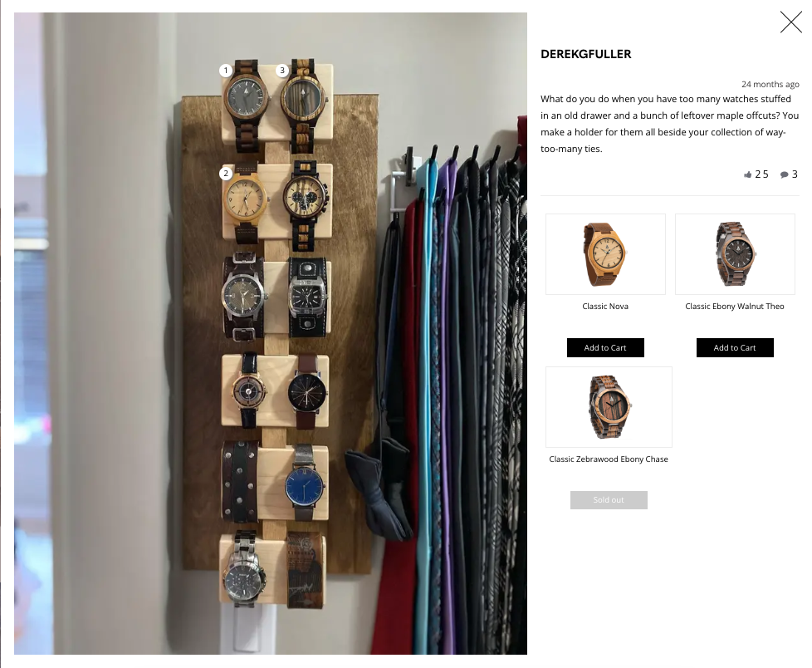Click hotspot marker number 3 on photo

[282, 71]
